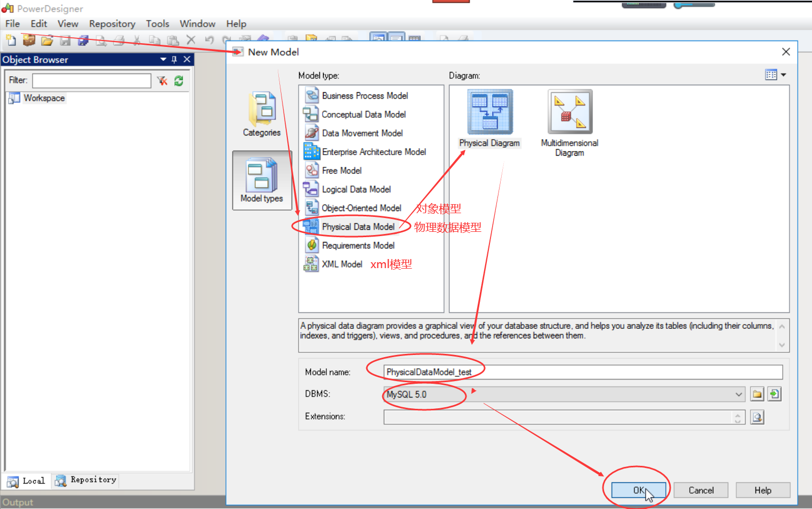This screenshot has width=812, height=509.
Task: Click the DBMS embed/share file icon
Action: pos(775,394)
